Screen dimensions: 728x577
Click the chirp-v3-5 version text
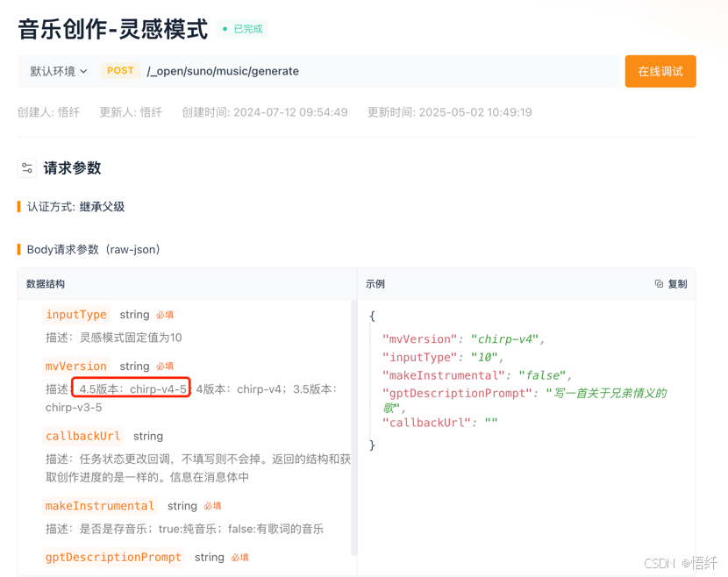click(74, 408)
